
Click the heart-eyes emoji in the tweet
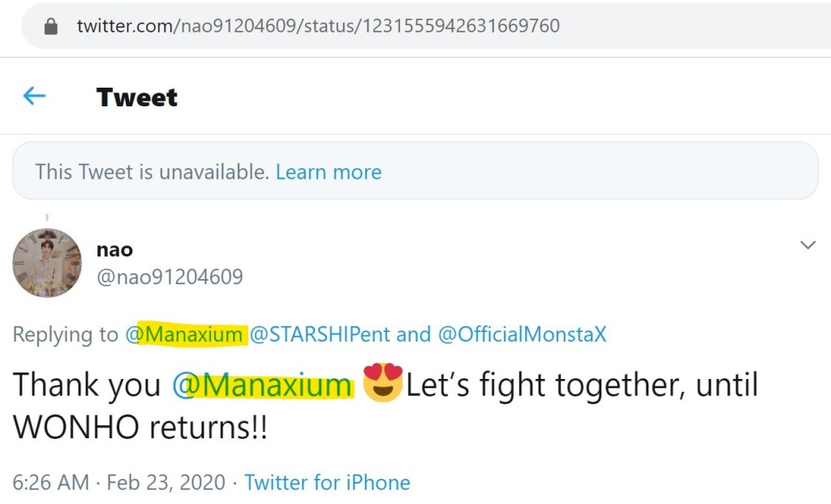(383, 384)
